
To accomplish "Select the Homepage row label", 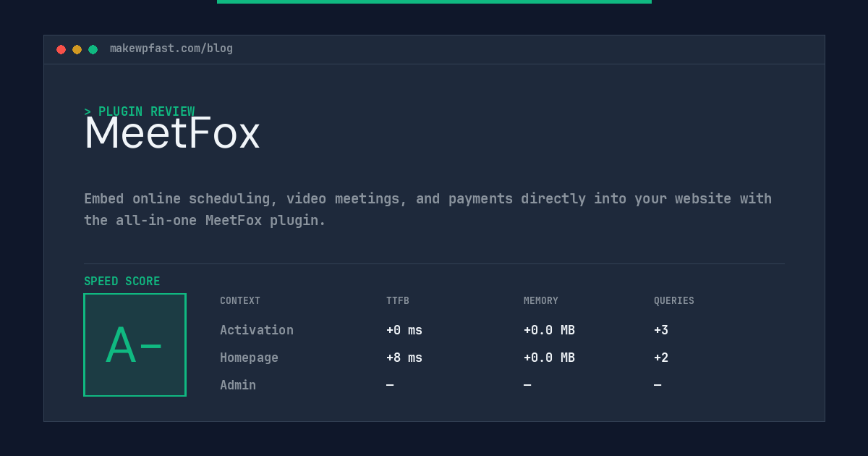I will tap(249, 358).
